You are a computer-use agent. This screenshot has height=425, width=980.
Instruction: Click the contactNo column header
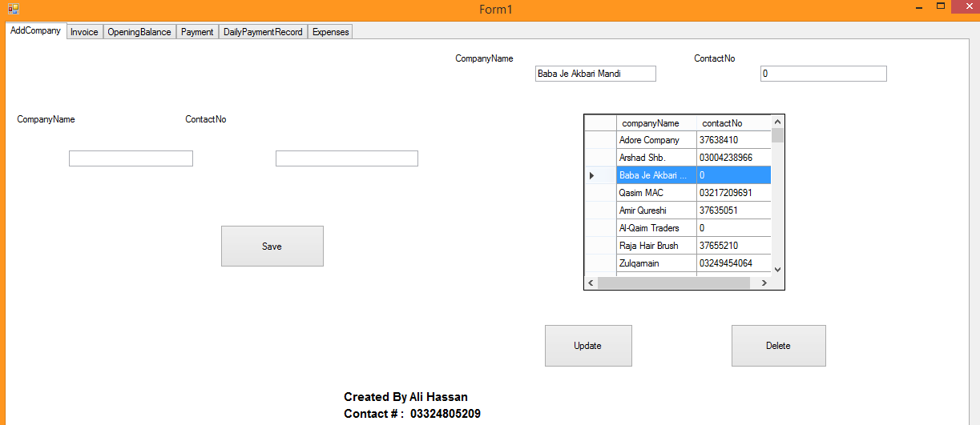pyautogui.click(x=732, y=123)
